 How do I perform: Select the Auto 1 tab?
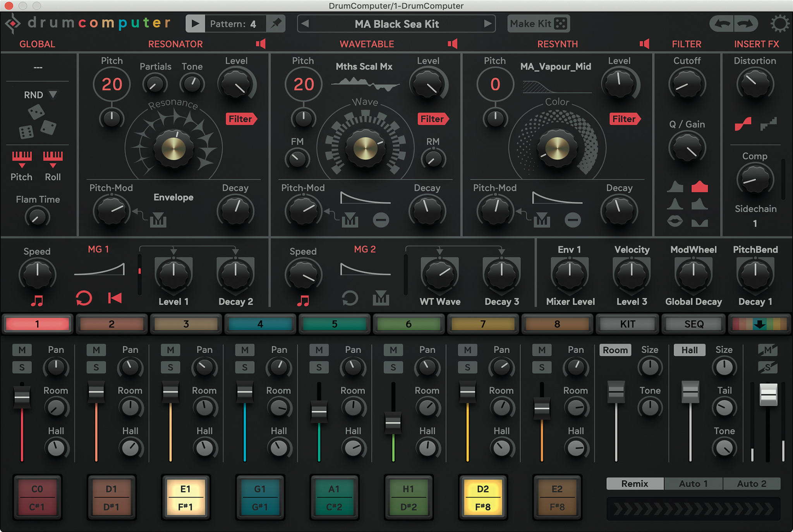[693, 484]
